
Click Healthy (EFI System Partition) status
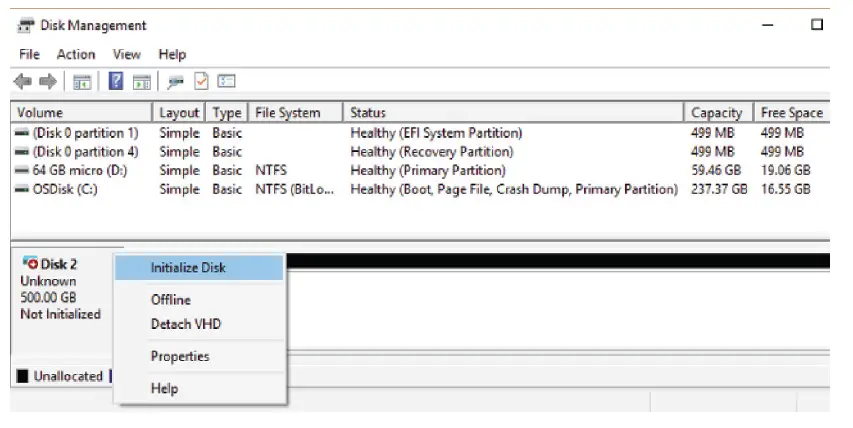click(x=436, y=133)
